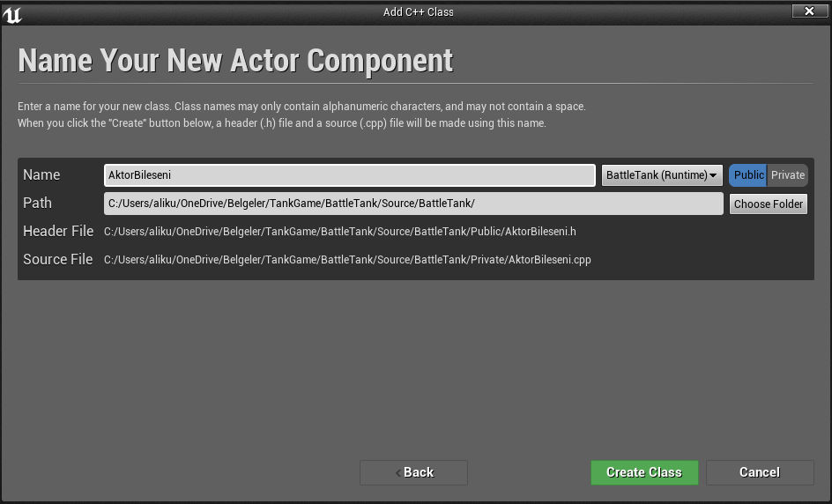This screenshot has height=504, width=832.
Task: Confirm with the green Create Class button
Action: click(x=644, y=472)
